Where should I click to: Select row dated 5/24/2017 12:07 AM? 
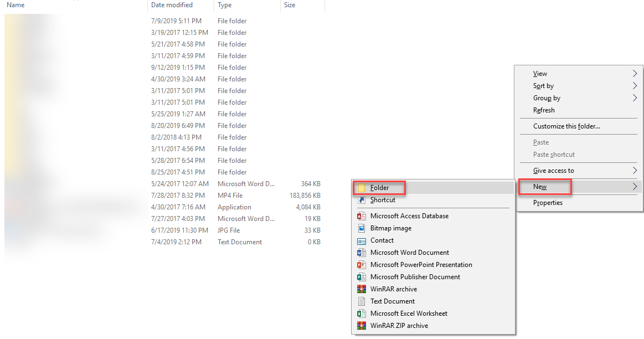coord(164,184)
